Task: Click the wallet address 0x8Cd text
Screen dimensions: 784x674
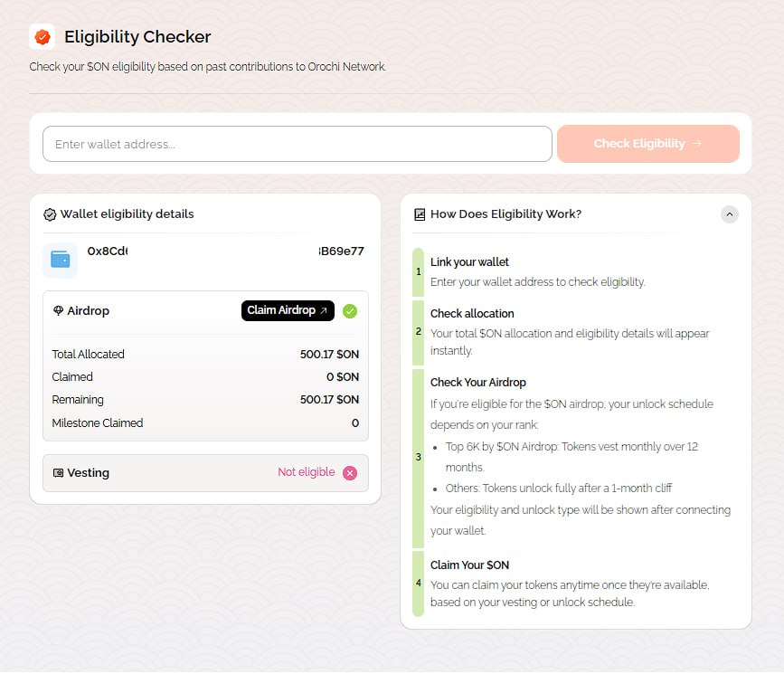Action: (108, 252)
